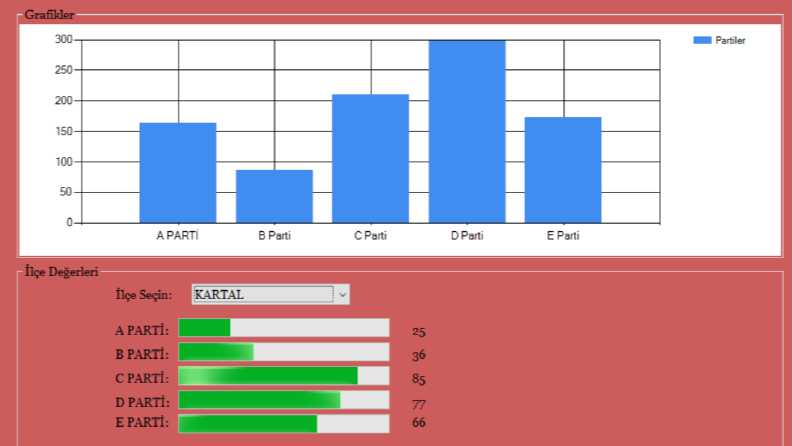The height and width of the screenshot is (446, 793).
Task: Click the 200 y-axis label
Action: 64,101
